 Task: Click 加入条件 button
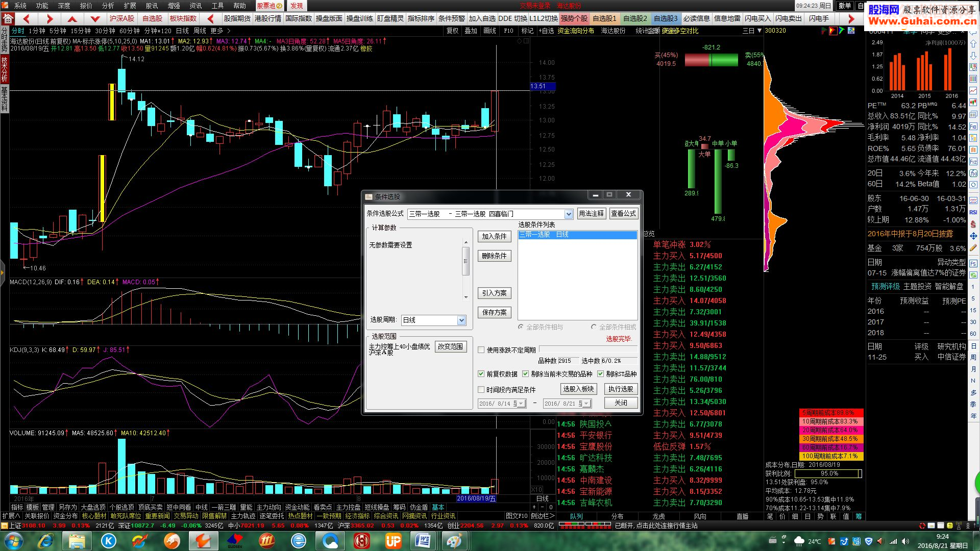point(494,237)
